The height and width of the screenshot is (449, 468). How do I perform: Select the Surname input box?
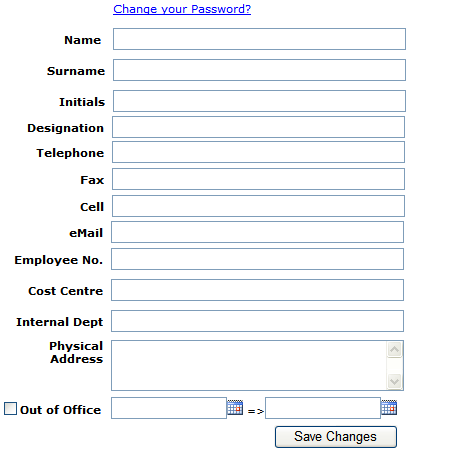pos(259,70)
